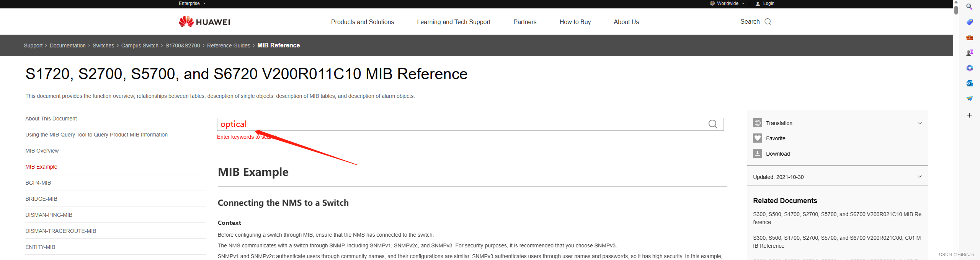Image resolution: width=980 pixels, height=260 pixels.
Task: Go to Switches breadcrumb
Action: [103, 45]
